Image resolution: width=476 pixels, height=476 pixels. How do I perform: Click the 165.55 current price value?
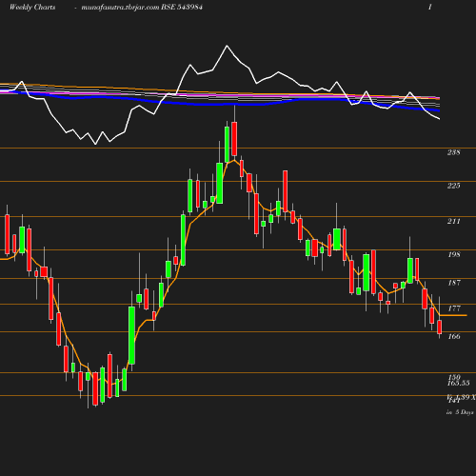click(x=458, y=383)
